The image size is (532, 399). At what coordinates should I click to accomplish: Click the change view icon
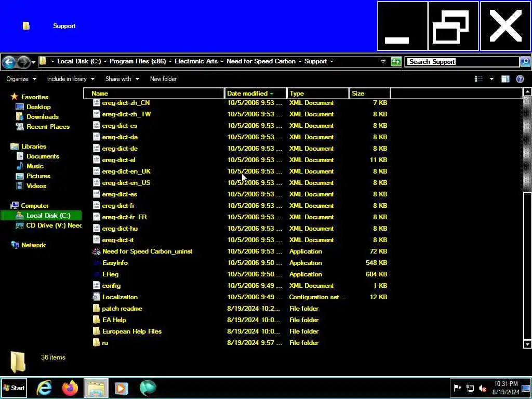point(478,79)
